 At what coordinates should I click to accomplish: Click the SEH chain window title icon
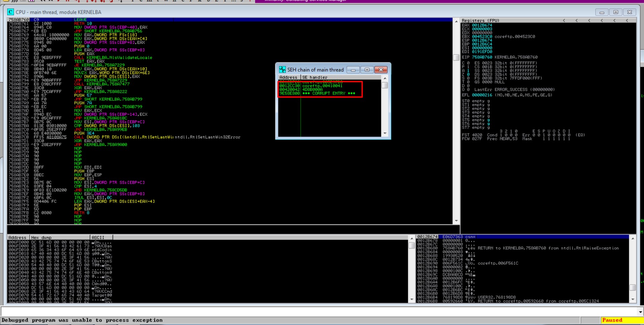(282, 70)
